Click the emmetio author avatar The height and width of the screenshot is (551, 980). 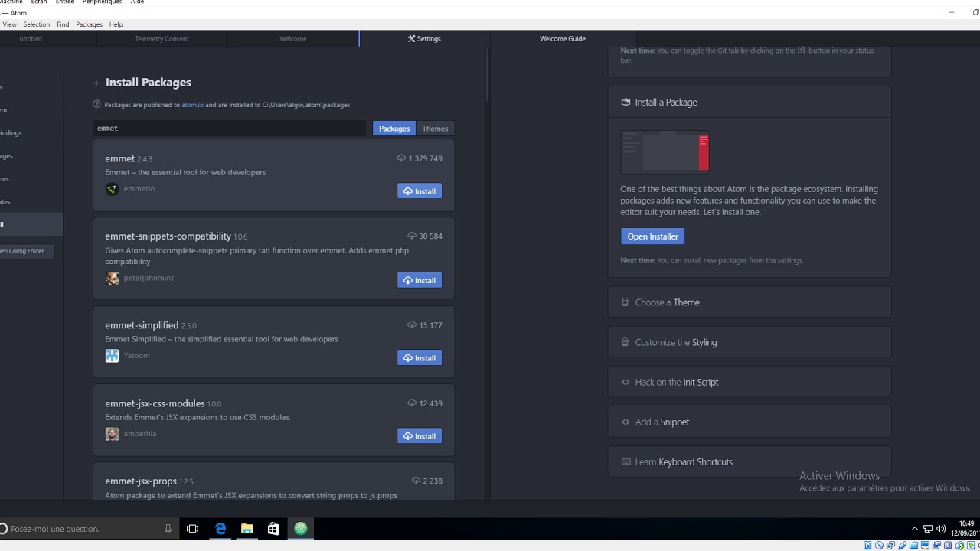click(x=112, y=189)
